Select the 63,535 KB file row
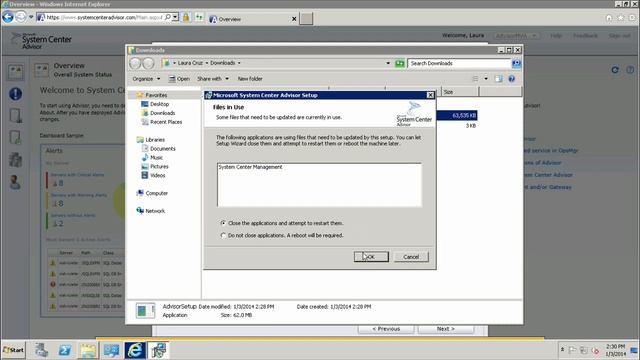 click(x=456, y=116)
